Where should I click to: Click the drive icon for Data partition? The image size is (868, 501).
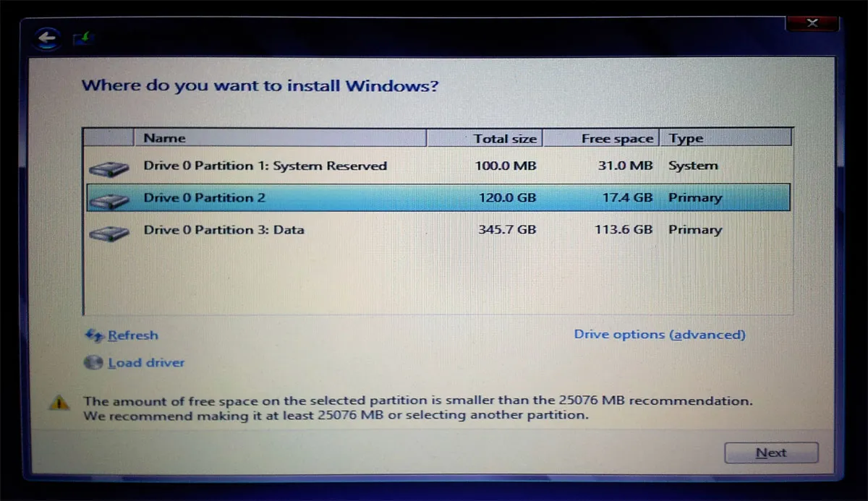pyautogui.click(x=109, y=232)
